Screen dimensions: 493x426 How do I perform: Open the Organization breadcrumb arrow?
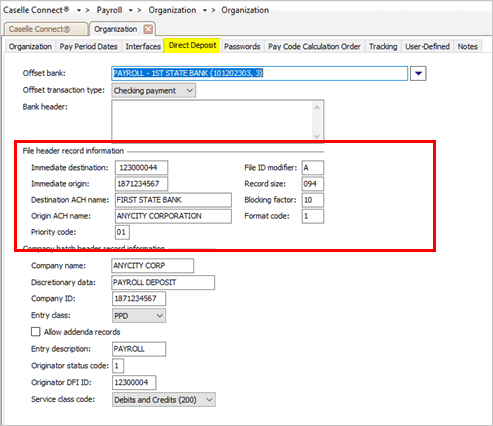pos(205,10)
